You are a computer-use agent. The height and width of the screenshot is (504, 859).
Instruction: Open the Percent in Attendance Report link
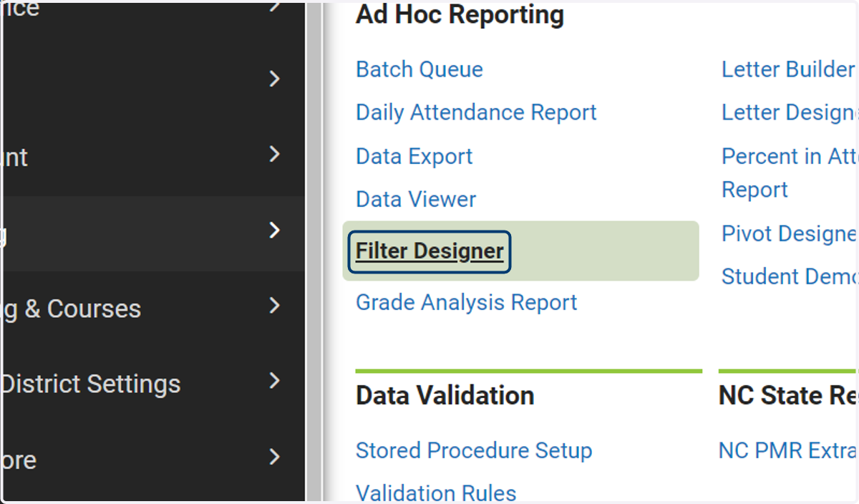pyautogui.click(x=790, y=173)
